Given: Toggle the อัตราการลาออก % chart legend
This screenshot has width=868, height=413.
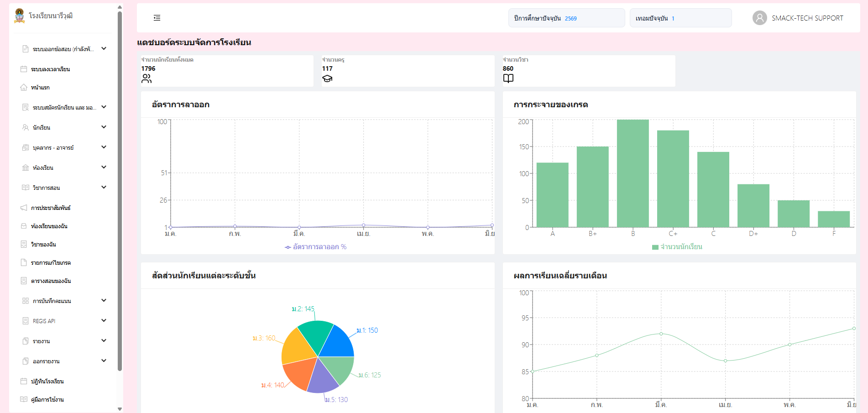Looking at the screenshot, I should (316, 247).
